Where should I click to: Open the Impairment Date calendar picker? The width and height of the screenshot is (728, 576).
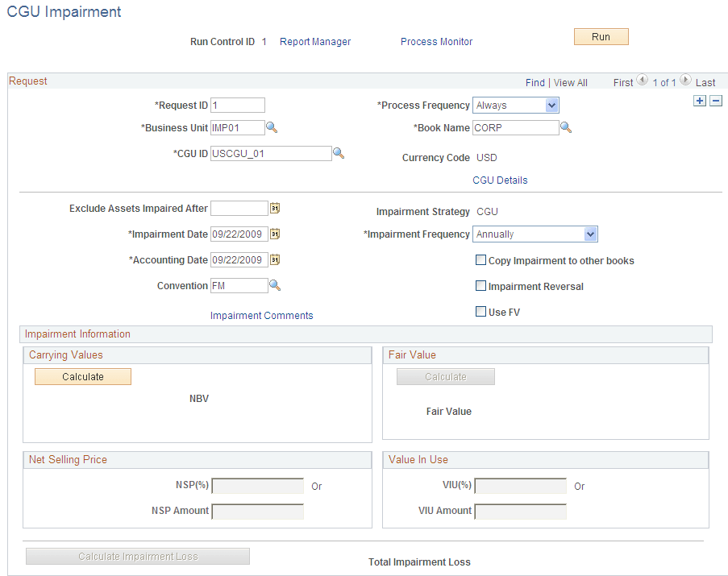click(274, 234)
